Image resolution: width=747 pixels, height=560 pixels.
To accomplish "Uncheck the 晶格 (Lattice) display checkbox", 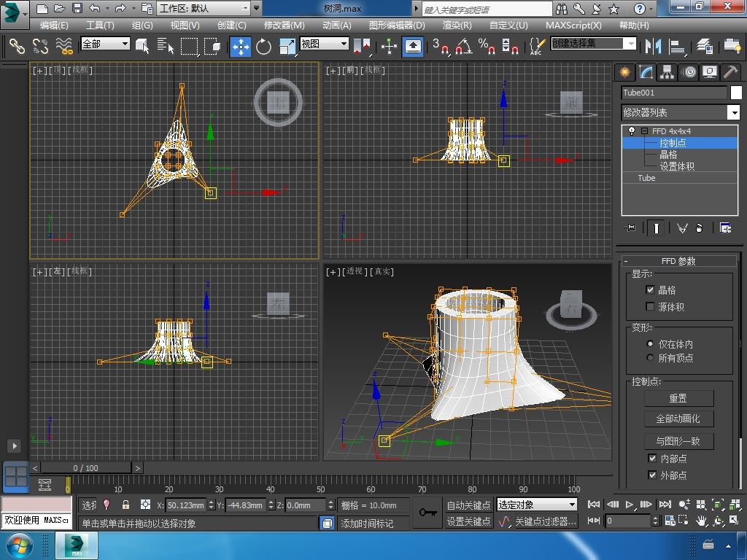I will [651, 289].
